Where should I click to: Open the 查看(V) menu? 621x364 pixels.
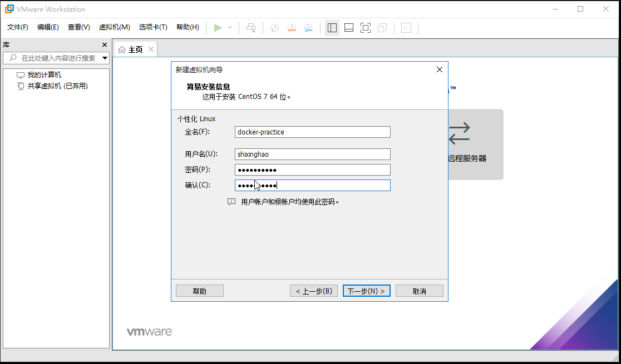point(79,27)
